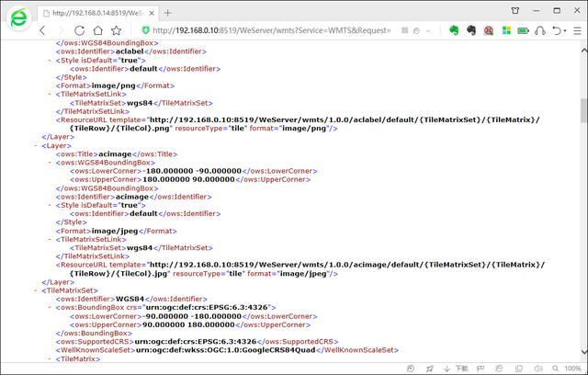This screenshot has height=375, width=588.
Task: Click image/jpeg format value
Action: pyautogui.click(x=115, y=231)
